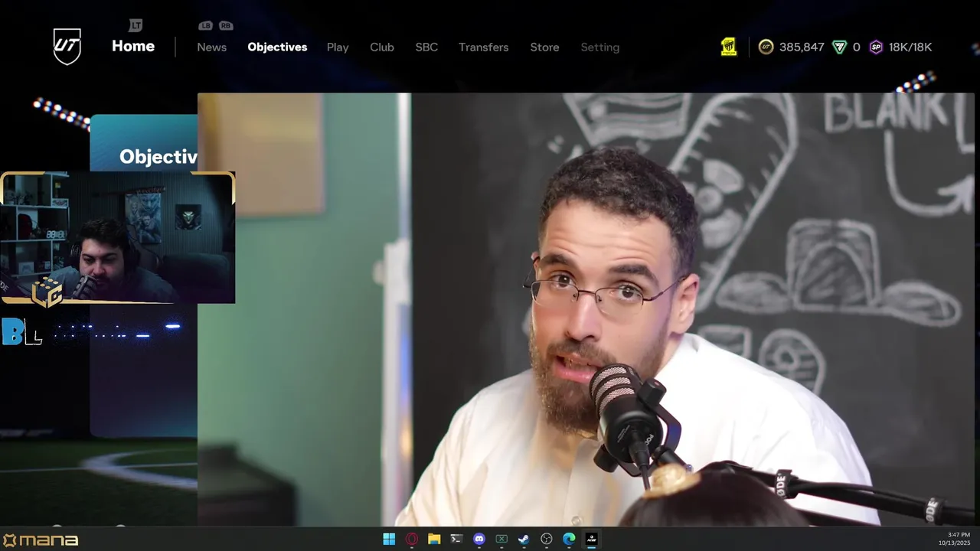Image resolution: width=980 pixels, height=551 pixels.
Task: Click the yellow club badge icon
Action: point(729,47)
